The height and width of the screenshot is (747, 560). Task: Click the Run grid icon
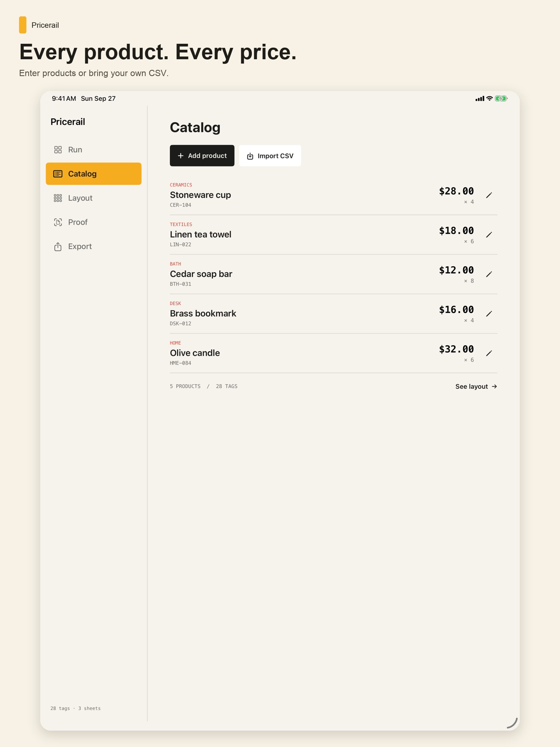(x=58, y=150)
